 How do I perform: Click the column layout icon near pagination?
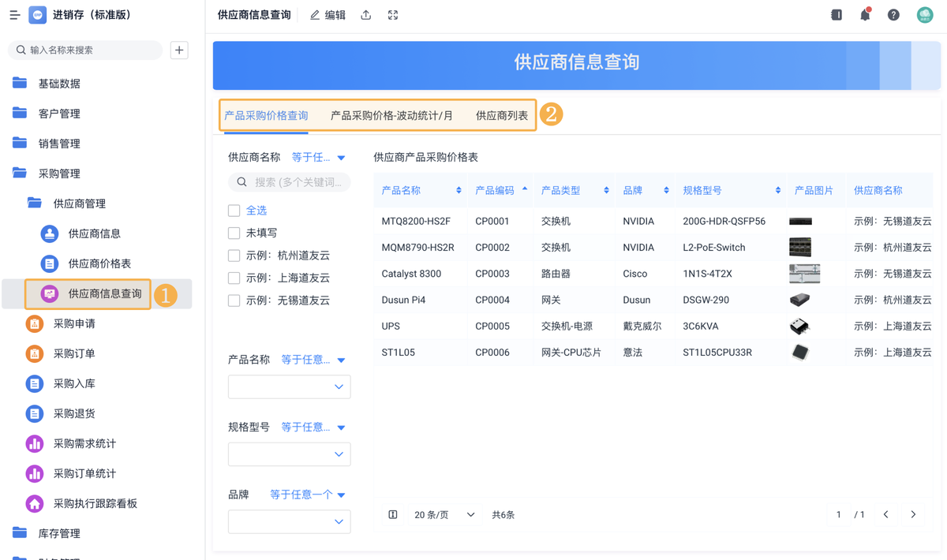pyautogui.click(x=393, y=515)
